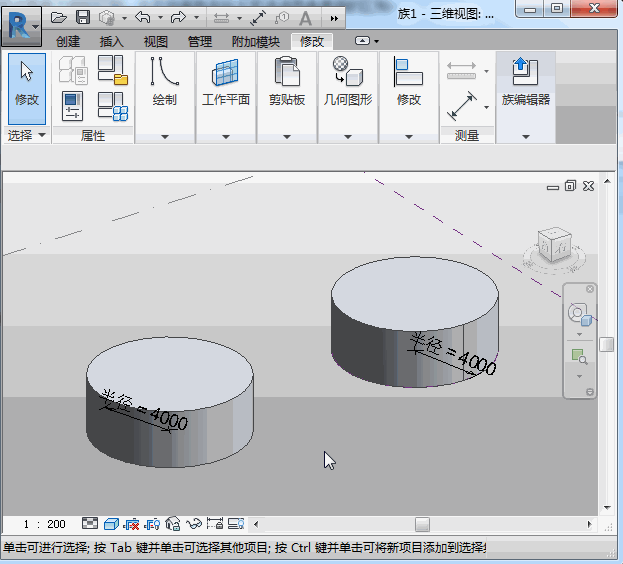Expand the 选择 panel dropdown
This screenshot has width=623, height=564.
(42, 135)
